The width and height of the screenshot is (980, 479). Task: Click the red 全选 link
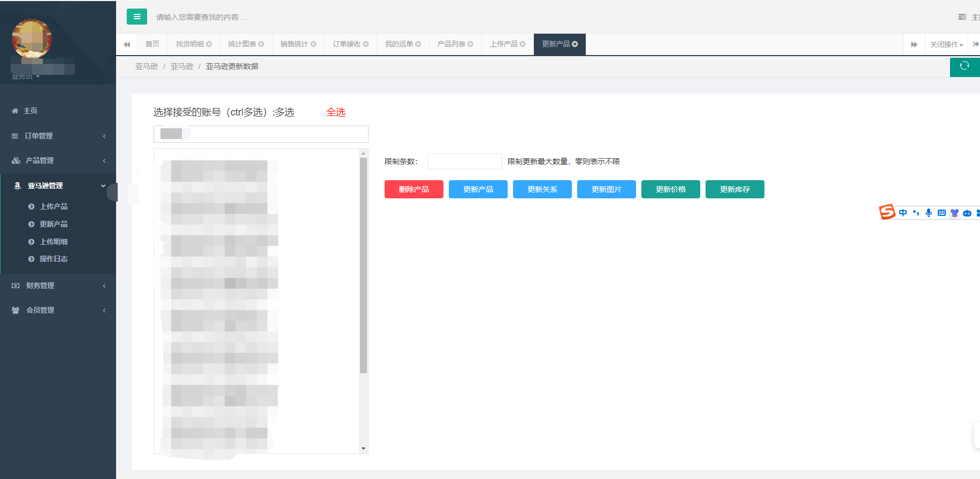tap(336, 112)
